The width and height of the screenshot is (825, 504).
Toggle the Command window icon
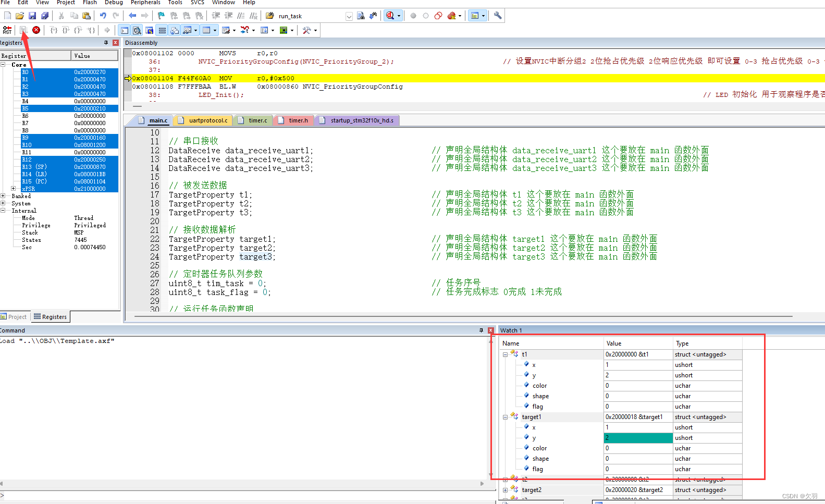(124, 30)
